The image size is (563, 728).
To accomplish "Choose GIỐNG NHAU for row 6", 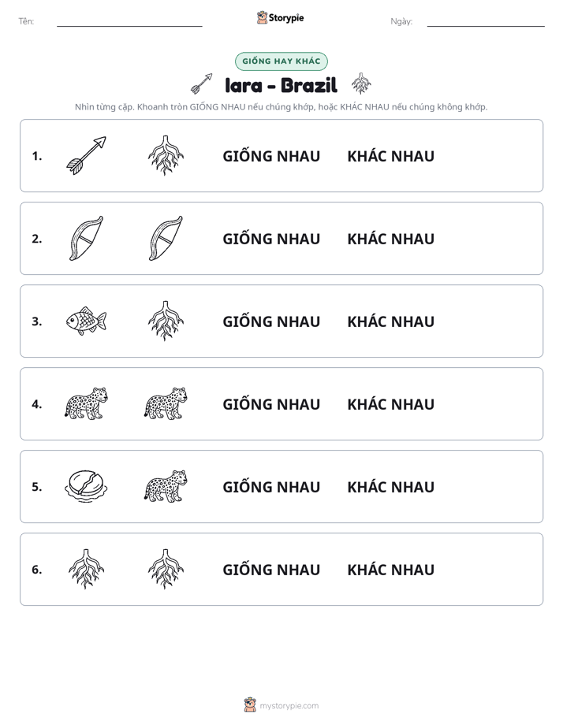I will point(271,569).
